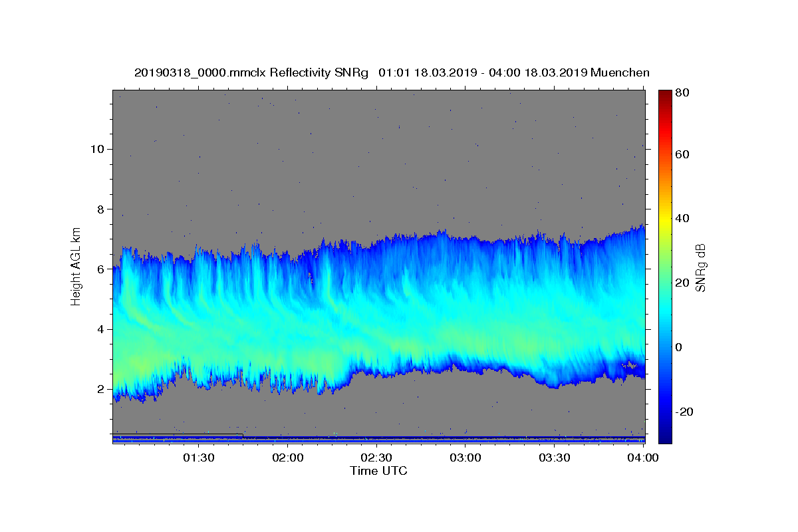
Task: Click the 02:30 time tick label
Action: pos(376,458)
